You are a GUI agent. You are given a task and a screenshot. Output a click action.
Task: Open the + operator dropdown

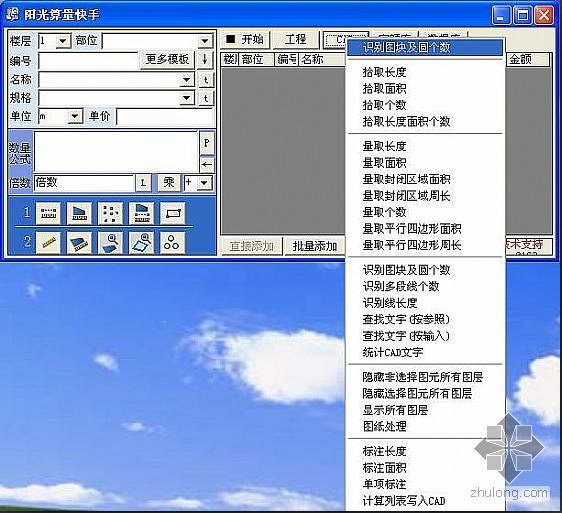tap(204, 183)
